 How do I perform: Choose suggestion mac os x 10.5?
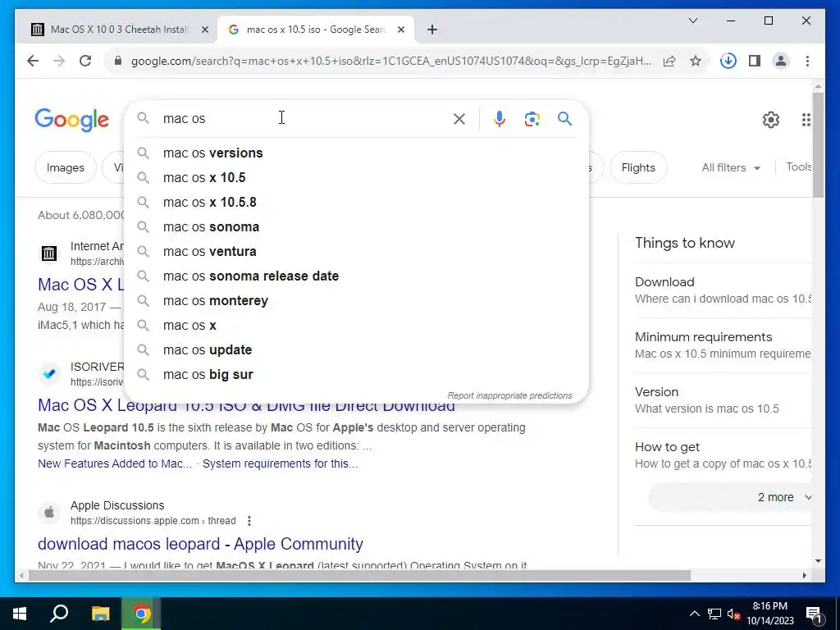(356, 177)
